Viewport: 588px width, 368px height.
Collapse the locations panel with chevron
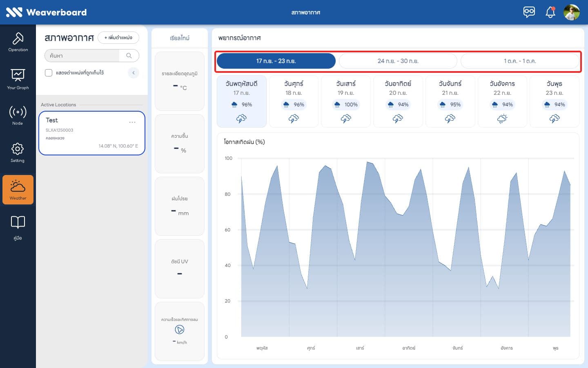pos(134,73)
